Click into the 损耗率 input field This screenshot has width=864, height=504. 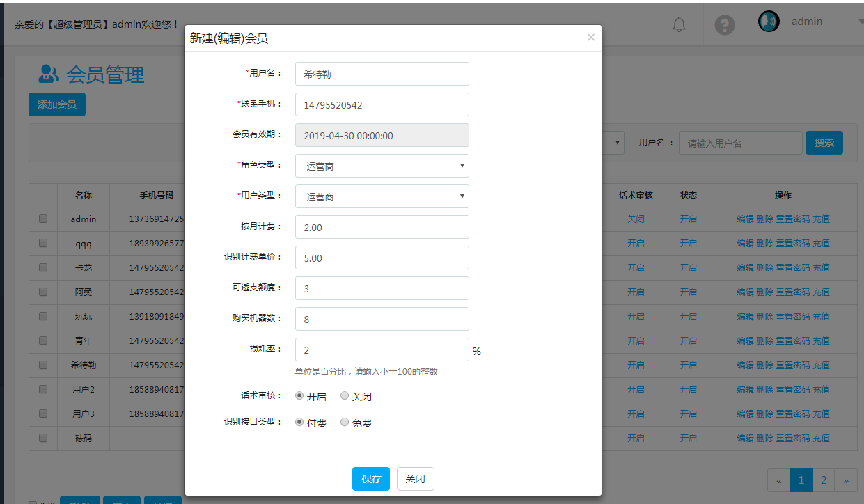(x=382, y=349)
